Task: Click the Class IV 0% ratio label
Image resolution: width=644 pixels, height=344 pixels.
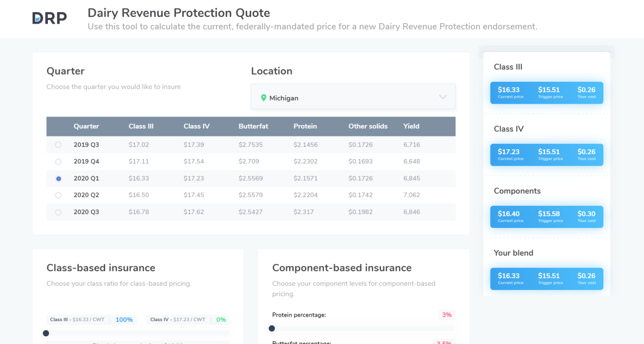Action: click(221, 320)
